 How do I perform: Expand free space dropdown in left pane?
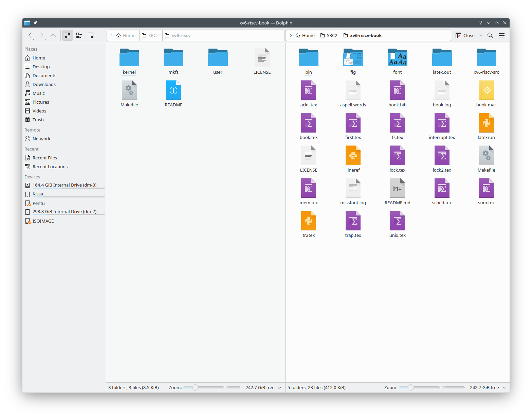[280, 387]
